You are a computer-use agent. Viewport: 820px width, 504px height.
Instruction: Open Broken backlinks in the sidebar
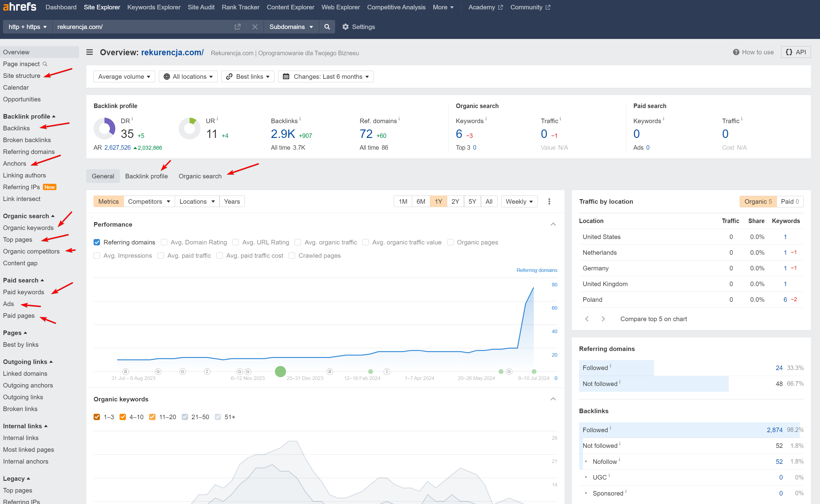[27, 140]
